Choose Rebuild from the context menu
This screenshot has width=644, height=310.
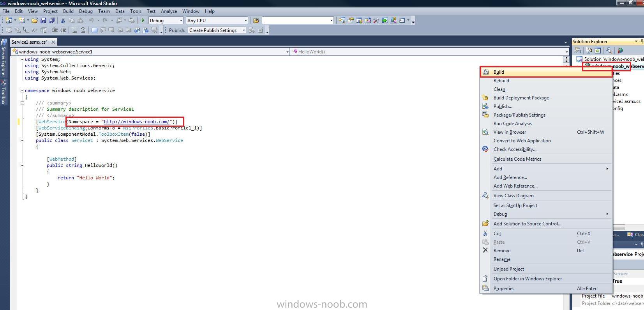[546, 81]
